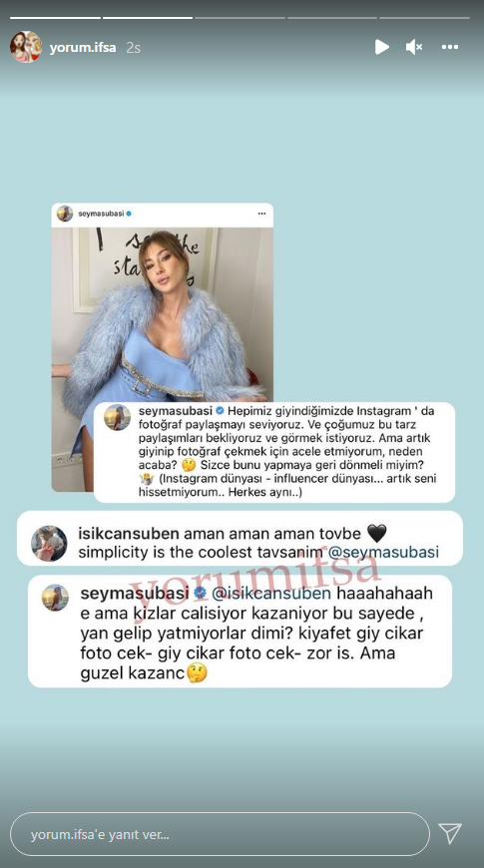Click seymasubasi verified badge in caption
Viewport: 484px width, 868px height.
coord(219,411)
